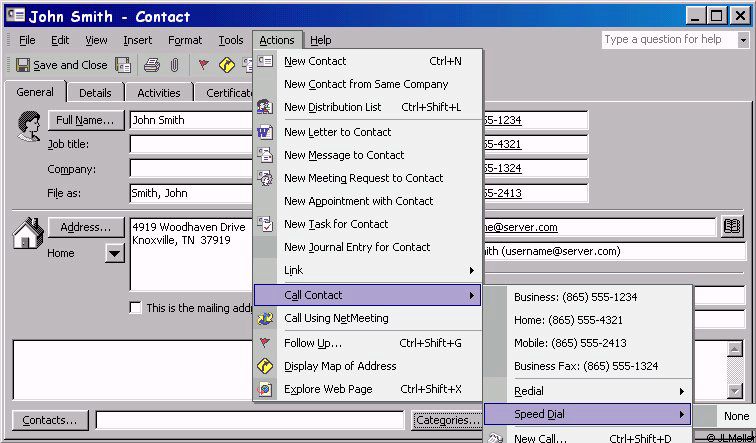
Task: Expand the Call Contact submenu
Action: point(367,295)
